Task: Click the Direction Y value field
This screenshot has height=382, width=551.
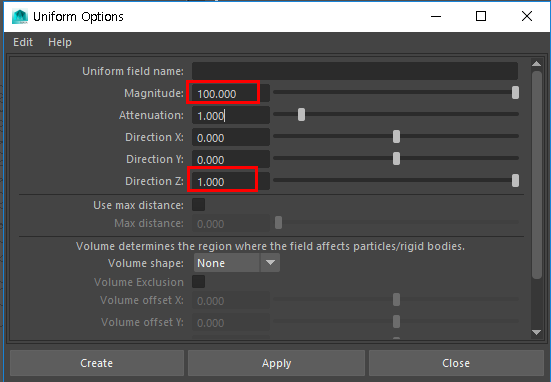Action: [x=231, y=159]
